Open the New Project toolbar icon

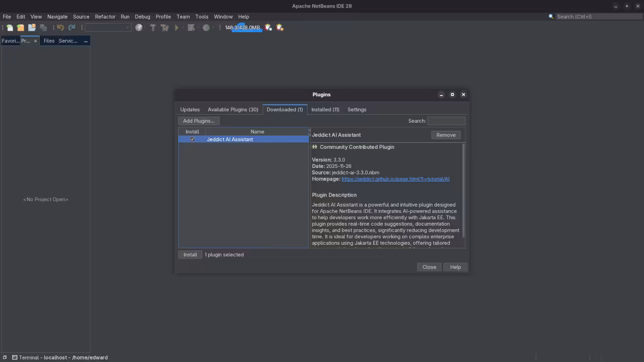point(20,28)
